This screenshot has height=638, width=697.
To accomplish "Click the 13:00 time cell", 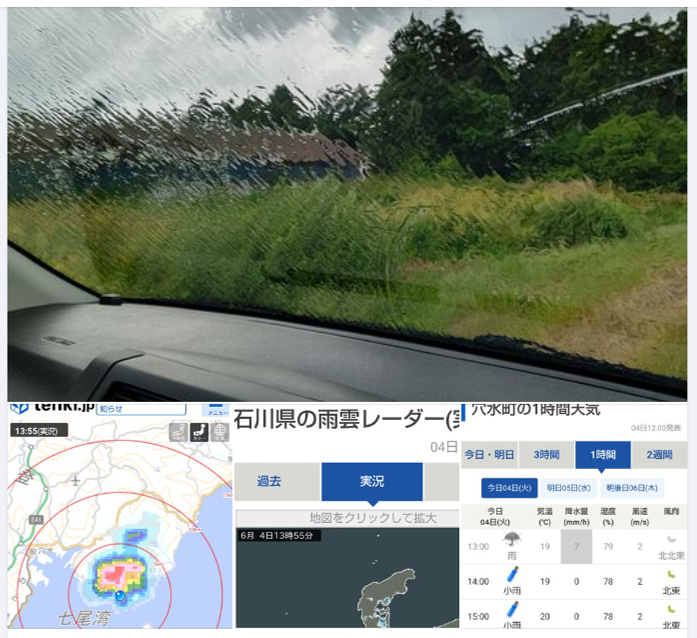I will pos(478,546).
